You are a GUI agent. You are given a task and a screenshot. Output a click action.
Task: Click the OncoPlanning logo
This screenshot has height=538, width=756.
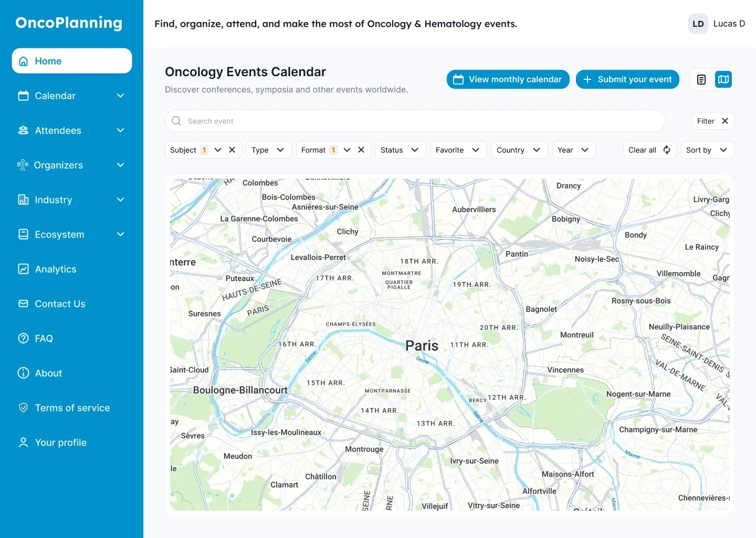(x=69, y=23)
